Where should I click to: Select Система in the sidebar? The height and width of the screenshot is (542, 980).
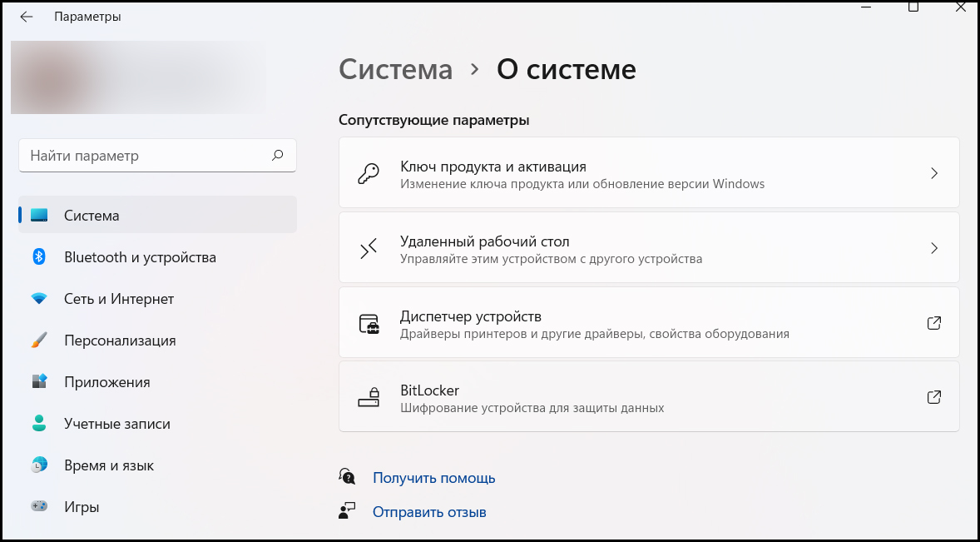(x=157, y=215)
